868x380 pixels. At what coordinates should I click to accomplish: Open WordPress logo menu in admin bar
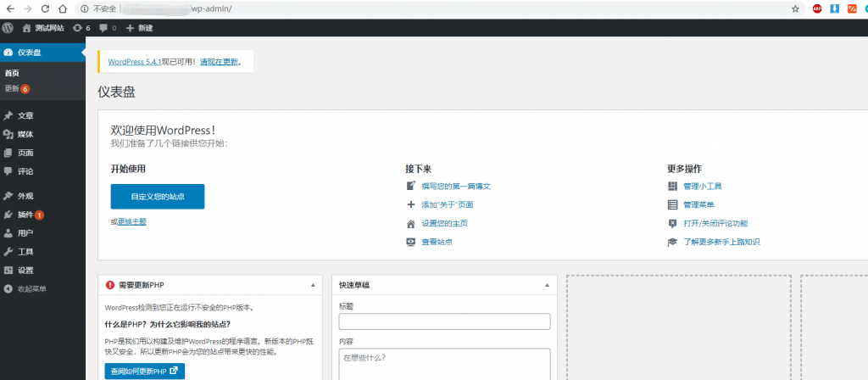pos(8,28)
